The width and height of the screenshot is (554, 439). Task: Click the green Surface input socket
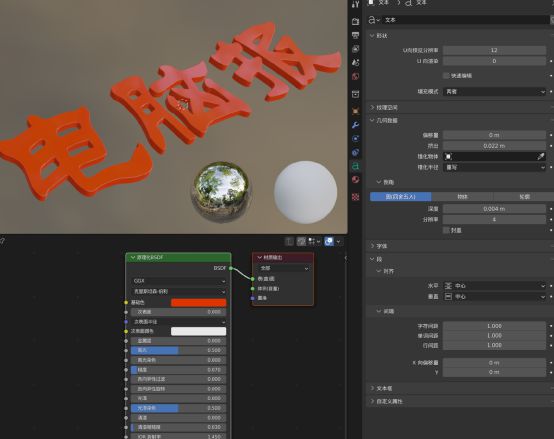pos(253,279)
